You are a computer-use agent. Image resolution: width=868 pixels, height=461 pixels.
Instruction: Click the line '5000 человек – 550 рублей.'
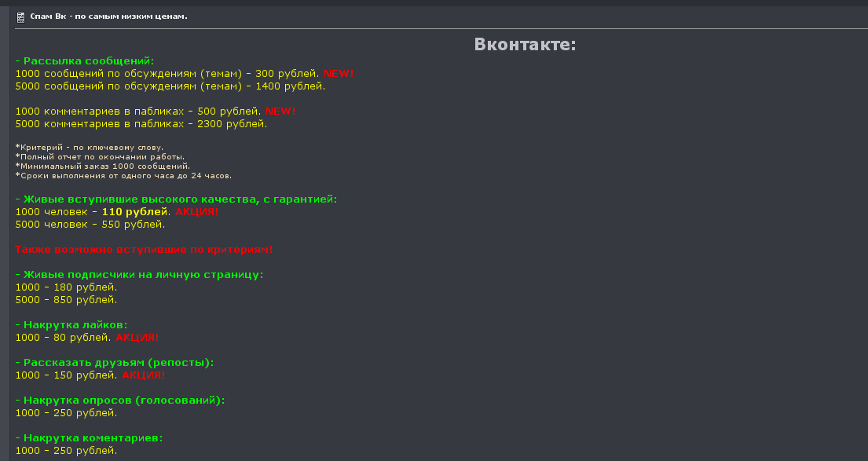tap(90, 225)
